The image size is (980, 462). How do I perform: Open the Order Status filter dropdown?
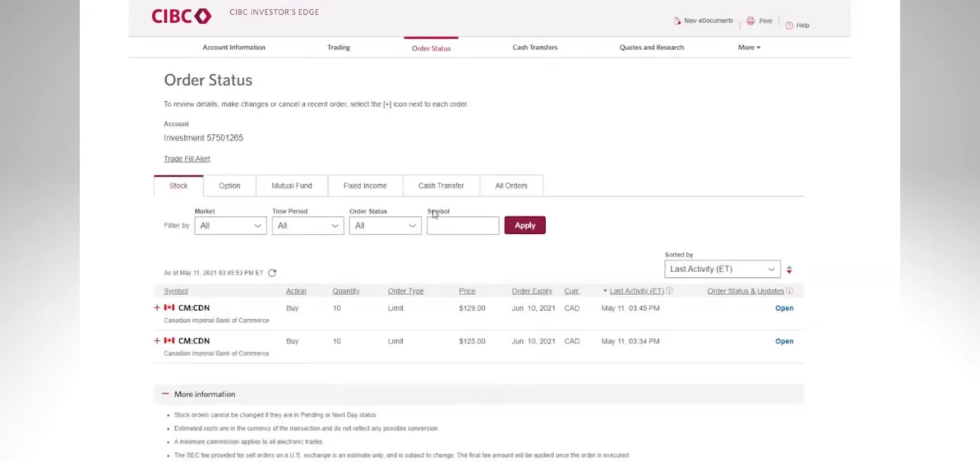click(x=385, y=226)
